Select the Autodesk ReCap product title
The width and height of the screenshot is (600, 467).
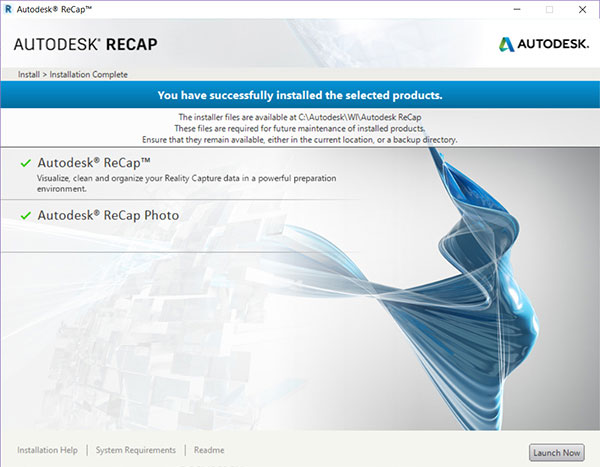tap(94, 163)
